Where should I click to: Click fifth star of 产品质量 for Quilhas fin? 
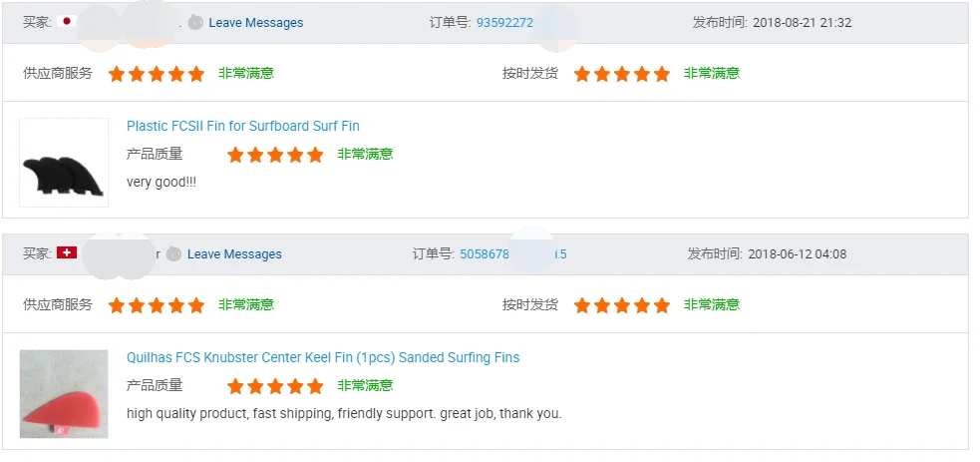[315, 386]
